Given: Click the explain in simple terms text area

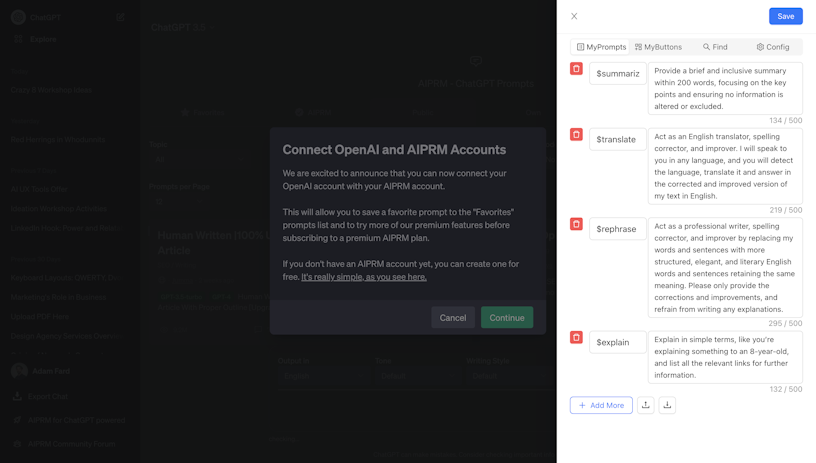Looking at the screenshot, I should coord(725,357).
